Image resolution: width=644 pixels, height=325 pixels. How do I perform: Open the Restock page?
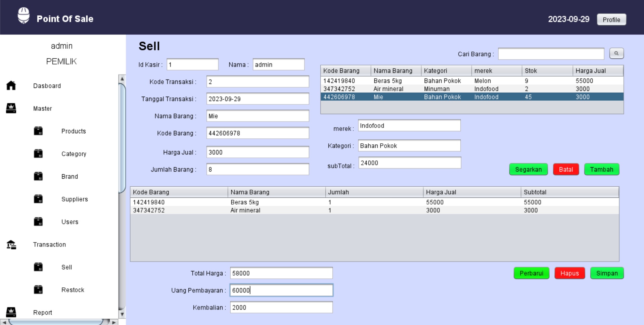tap(73, 290)
